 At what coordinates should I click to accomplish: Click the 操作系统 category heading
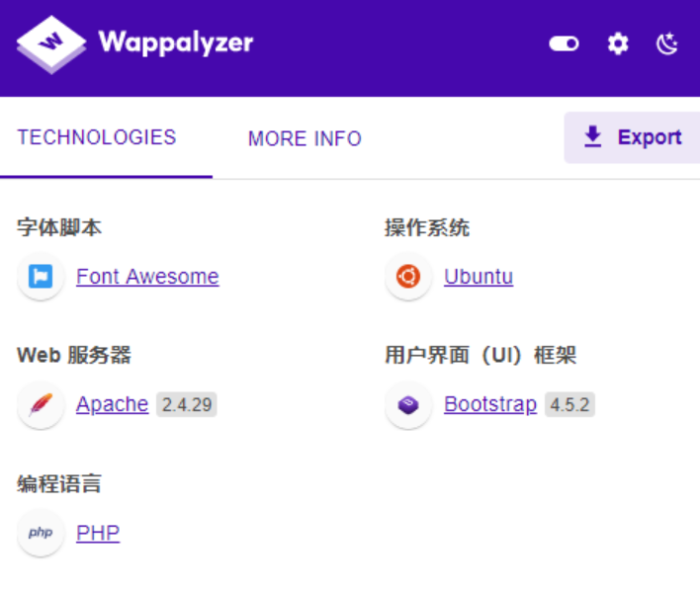pos(427,227)
